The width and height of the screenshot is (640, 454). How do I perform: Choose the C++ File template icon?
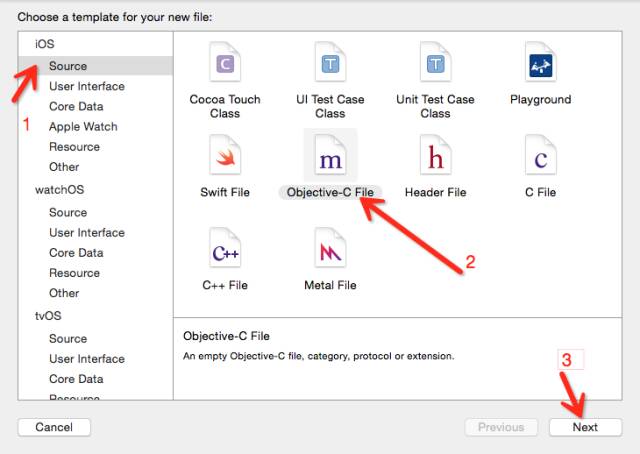coord(225,249)
